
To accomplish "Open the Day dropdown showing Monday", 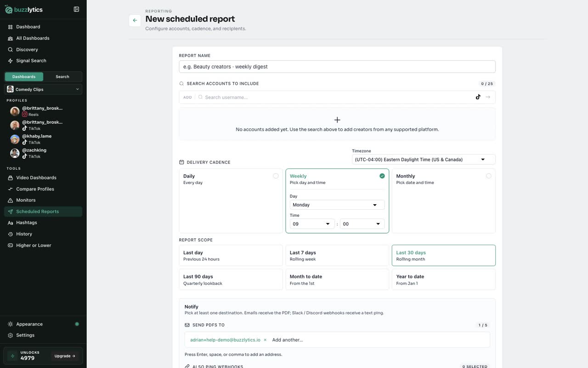I will (337, 205).
